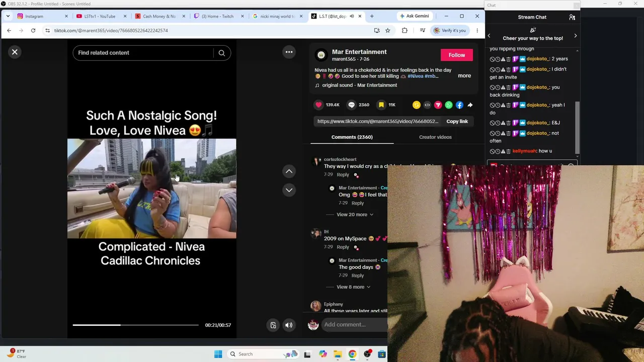644x362 pixels.
Task: Expand View 20 more replies
Action: pyautogui.click(x=355, y=215)
